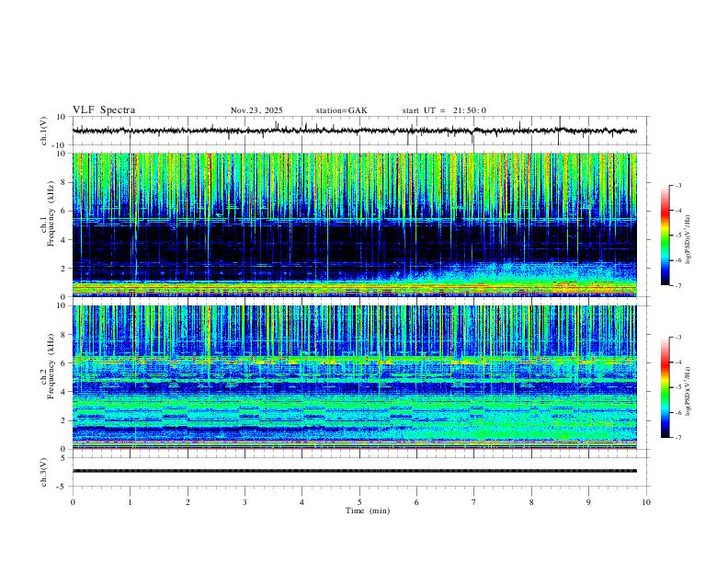728x563 pixels.
Task: Click the "ch.3(V)" axis label
Action: tap(44, 472)
